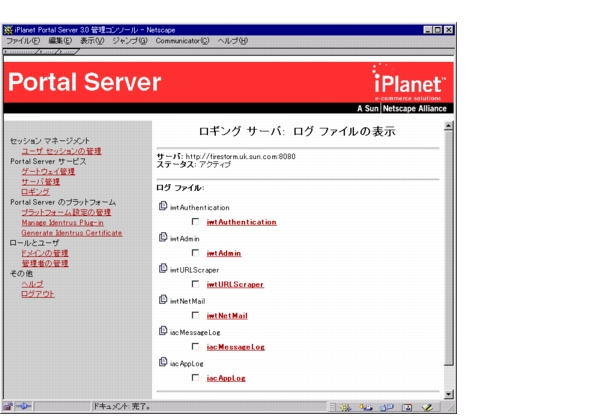
Task: Open the ゲートウェイ管理 sidebar link
Action: click(48, 172)
